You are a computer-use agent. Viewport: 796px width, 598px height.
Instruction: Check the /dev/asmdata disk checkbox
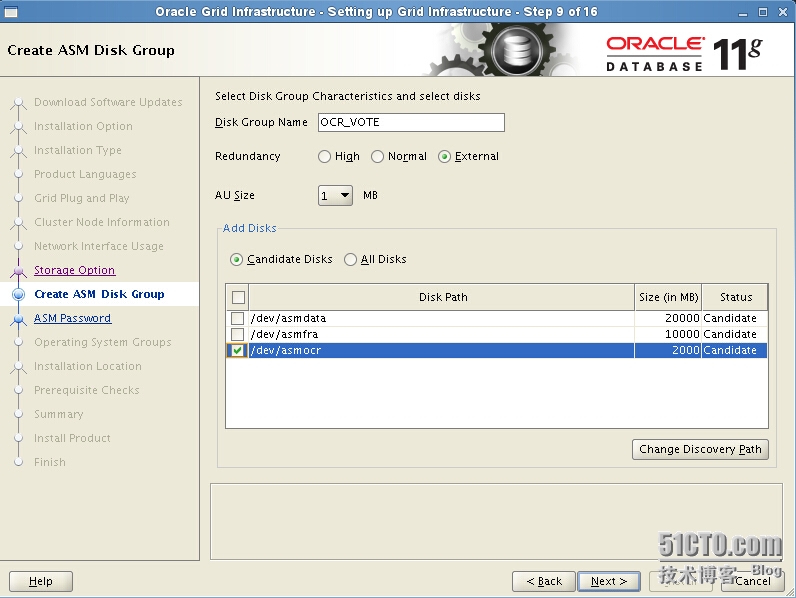237,318
